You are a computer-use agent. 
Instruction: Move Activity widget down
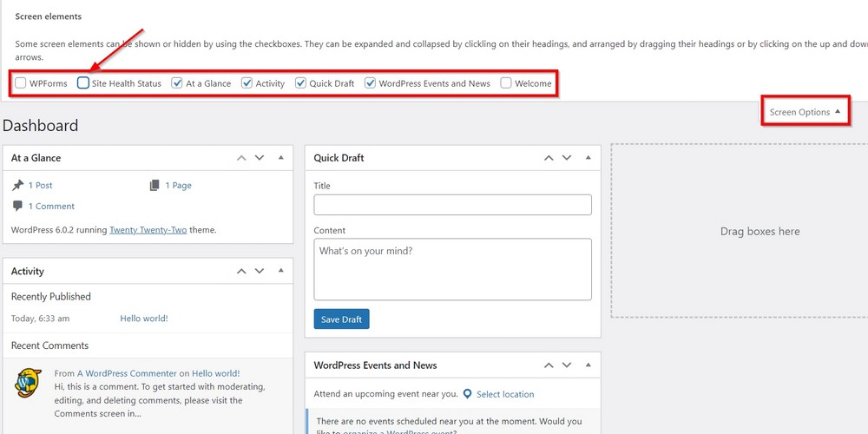[x=259, y=271]
